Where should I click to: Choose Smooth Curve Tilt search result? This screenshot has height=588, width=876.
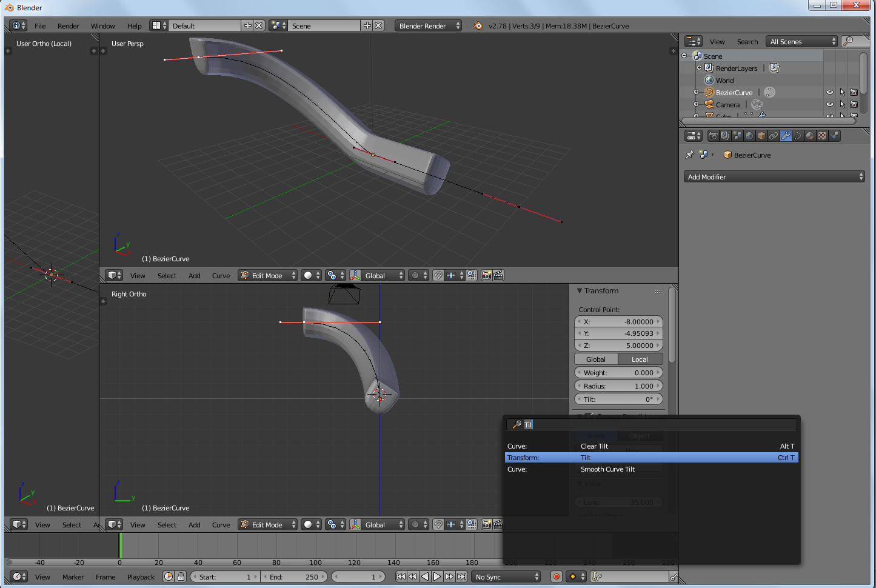point(651,469)
